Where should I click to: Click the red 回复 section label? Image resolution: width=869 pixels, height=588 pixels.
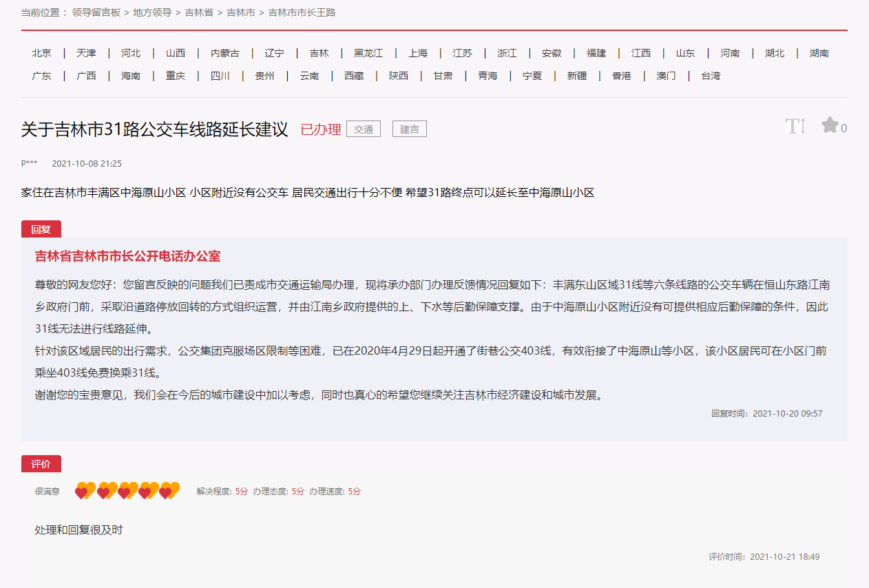click(x=41, y=229)
